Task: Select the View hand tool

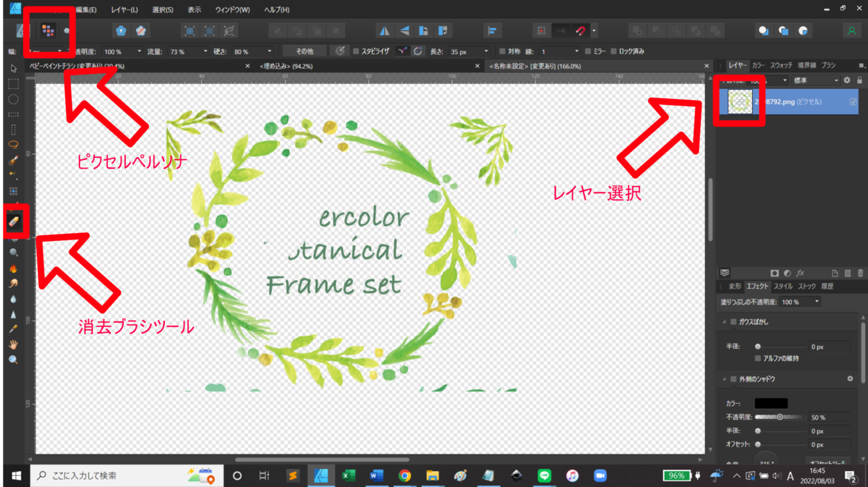Action: pos(13,344)
